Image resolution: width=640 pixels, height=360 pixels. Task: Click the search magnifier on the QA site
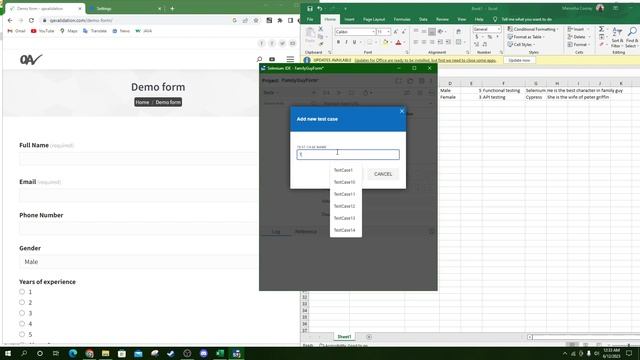coord(259,60)
